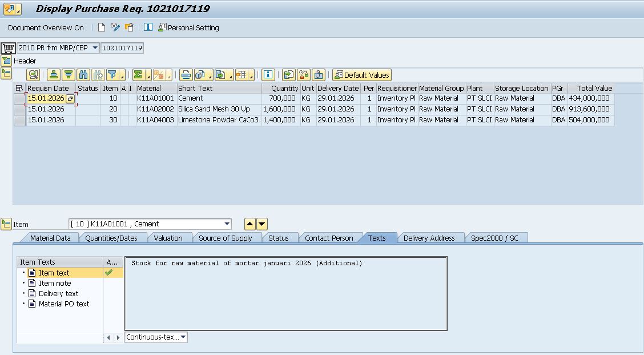This screenshot has height=355, width=644.
Task: Click the Create new document icon
Action: (x=102, y=27)
